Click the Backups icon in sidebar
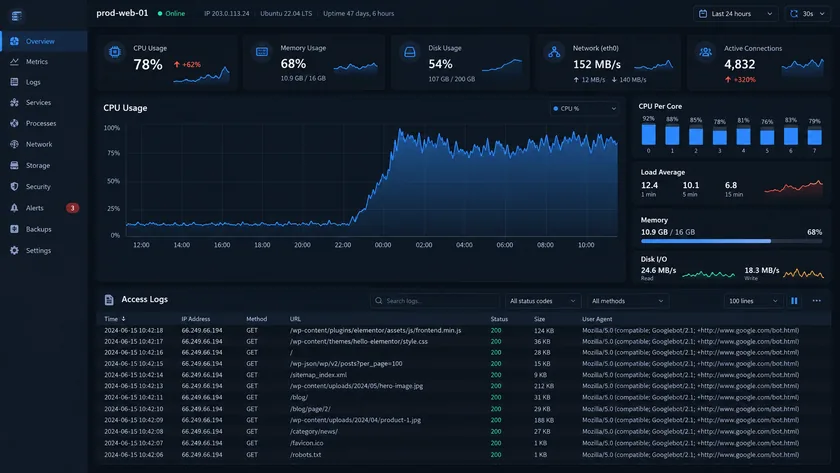The width and height of the screenshot is (840, 473). 14,229
